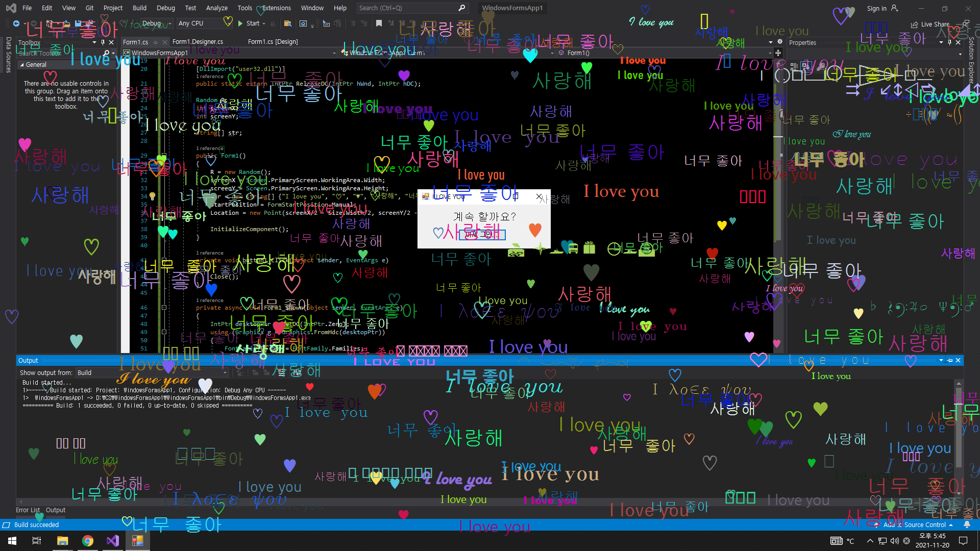This screenshot has height=551, width=980.
Task: Open the Build menu
Action: (139, 8)
